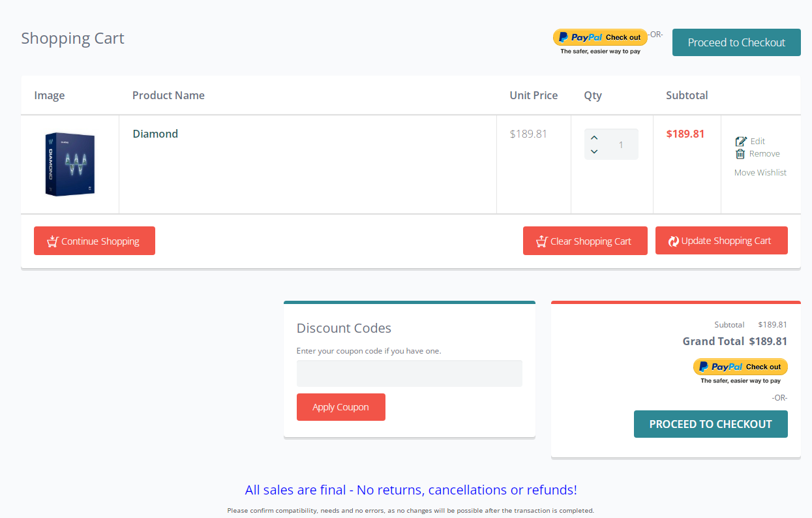The width and height of the screenshot is (812, 518).
Task: Increase quantity with the up arrow
Action: point(594,138)
